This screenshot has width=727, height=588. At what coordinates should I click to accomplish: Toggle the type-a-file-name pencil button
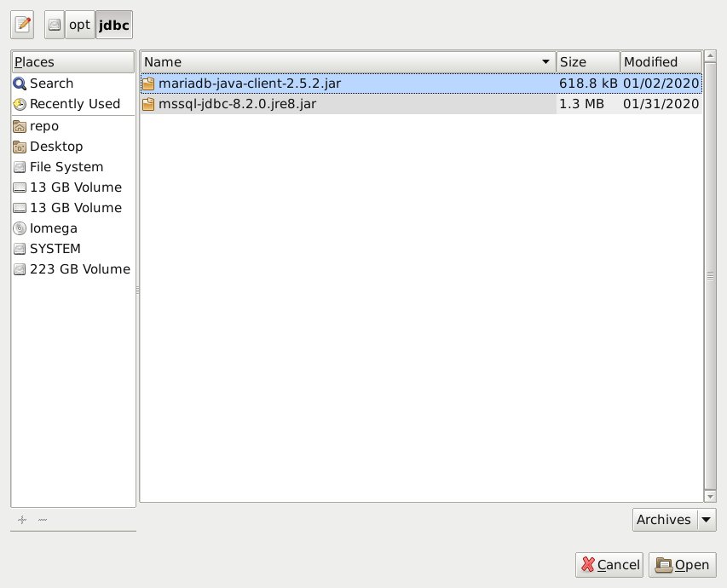pos(22,25)
